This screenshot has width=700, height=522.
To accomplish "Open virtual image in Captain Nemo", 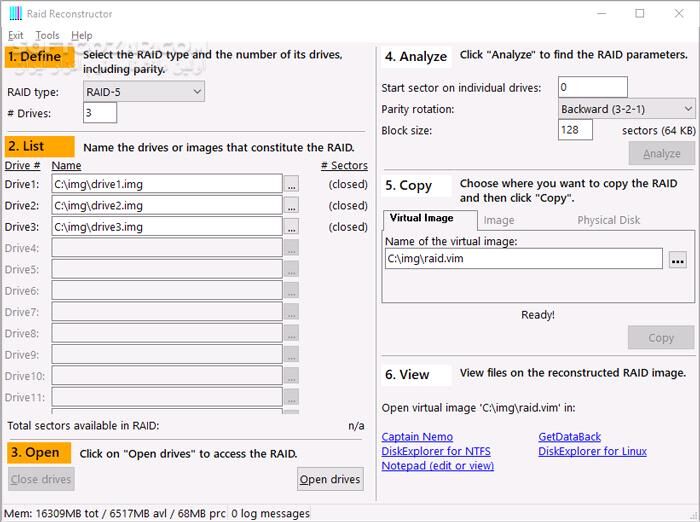I will point(417,437).
